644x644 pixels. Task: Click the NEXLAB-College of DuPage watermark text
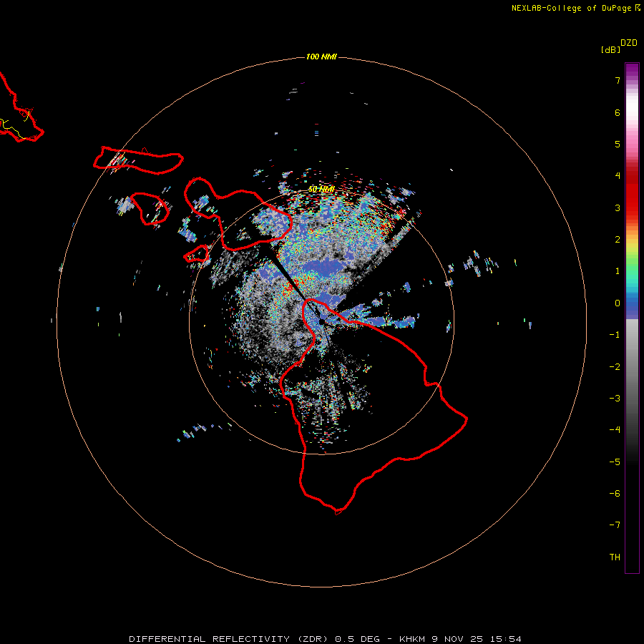point(571,8)
